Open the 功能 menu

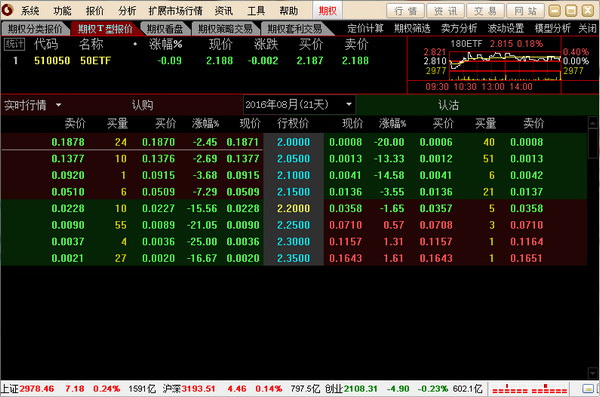tap(62, 11)
